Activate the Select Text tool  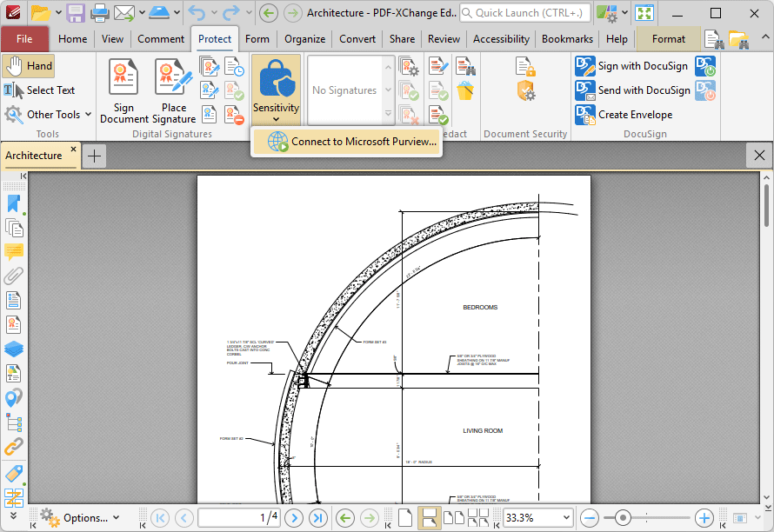pyautogui.click(x=39, y=90)
